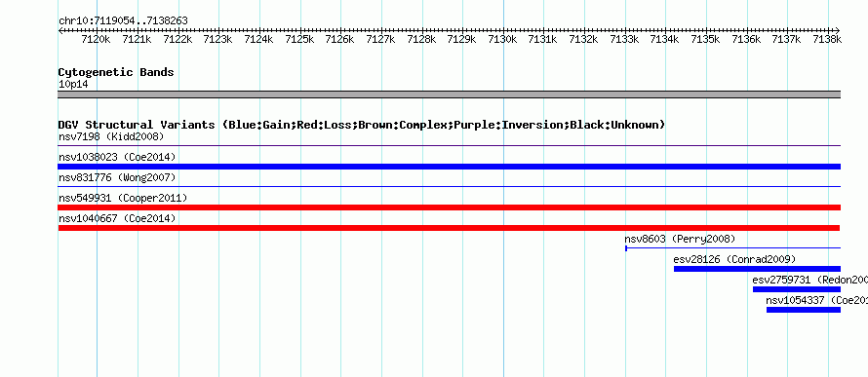Open the esv2759731 label text
Viewport: 868px width, 377px height.
pos(809,280)
